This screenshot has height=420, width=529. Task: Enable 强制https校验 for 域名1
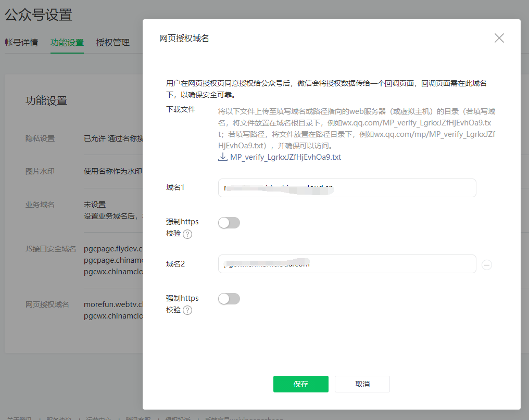(229, 223)
